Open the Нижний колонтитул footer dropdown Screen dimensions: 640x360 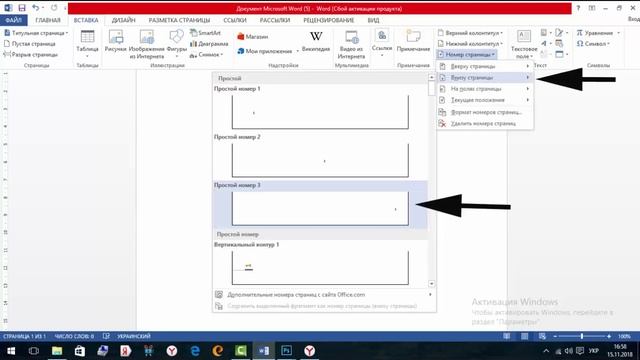[470, 44]
